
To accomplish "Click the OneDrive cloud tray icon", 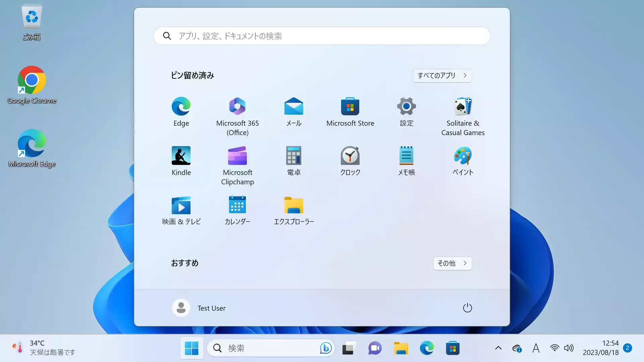I will pyautogui.click(x=517, y=348).
